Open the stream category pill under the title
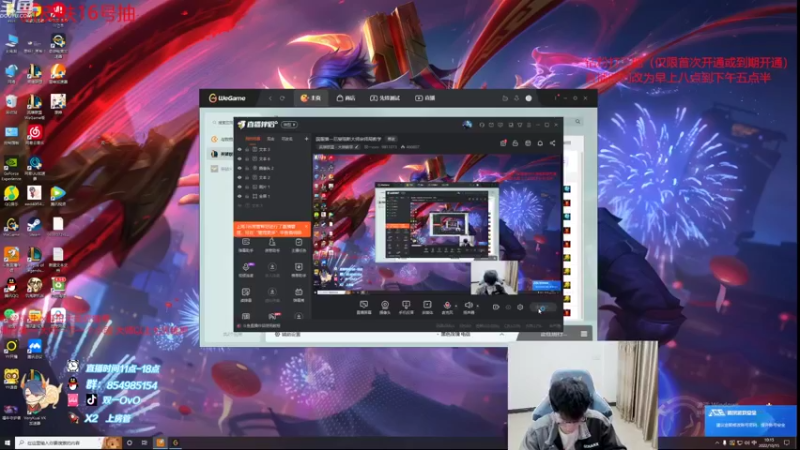This screenshot has width=800, height=450. 339,147
